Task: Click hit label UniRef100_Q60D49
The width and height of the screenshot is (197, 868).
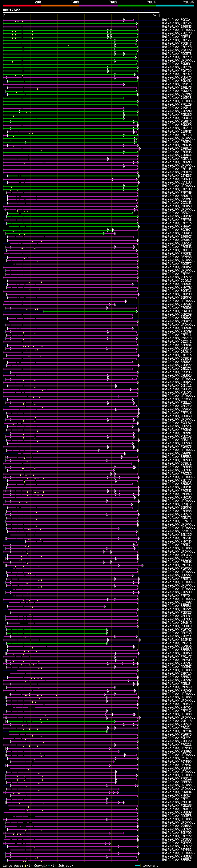Action: (177, 240)
